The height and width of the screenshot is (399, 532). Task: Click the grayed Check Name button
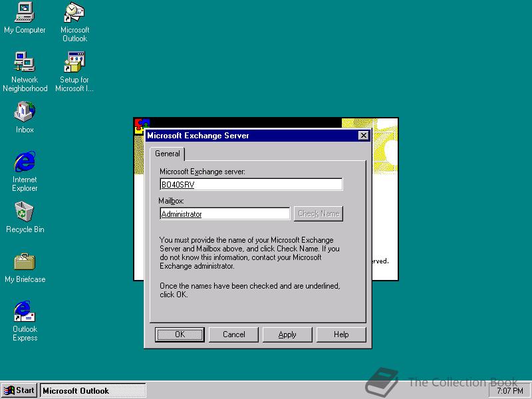coord(319,213)
